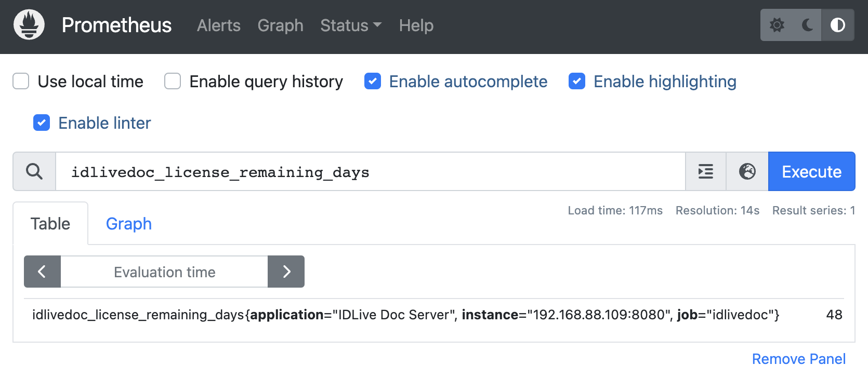This screenshot has width=868, height=379.
Task: Click the search magnifier icon
Action: pos(34,171)
